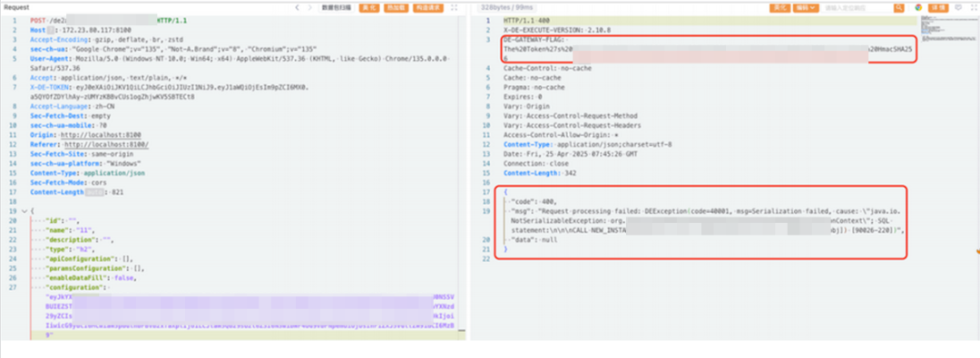Click the 美化 beautify button in the Request panel
This screenshot has width=980, height=358.
(x=369, y=7)
